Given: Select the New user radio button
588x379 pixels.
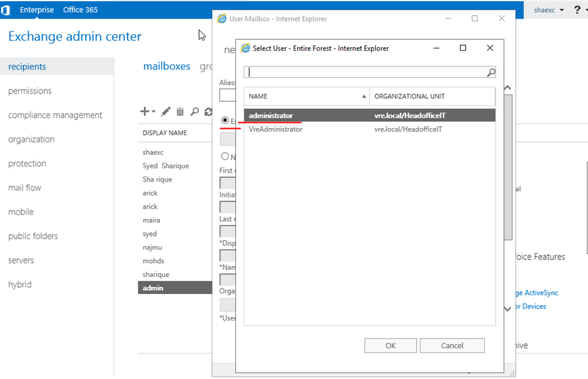Looking at the screenshot, I should 225,156.
